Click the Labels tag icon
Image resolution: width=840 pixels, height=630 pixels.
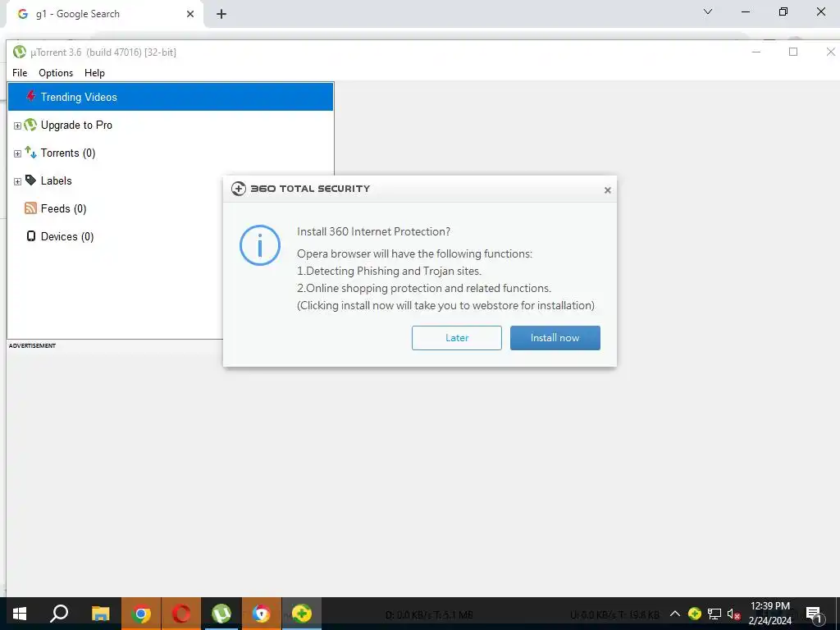point(30,180)
